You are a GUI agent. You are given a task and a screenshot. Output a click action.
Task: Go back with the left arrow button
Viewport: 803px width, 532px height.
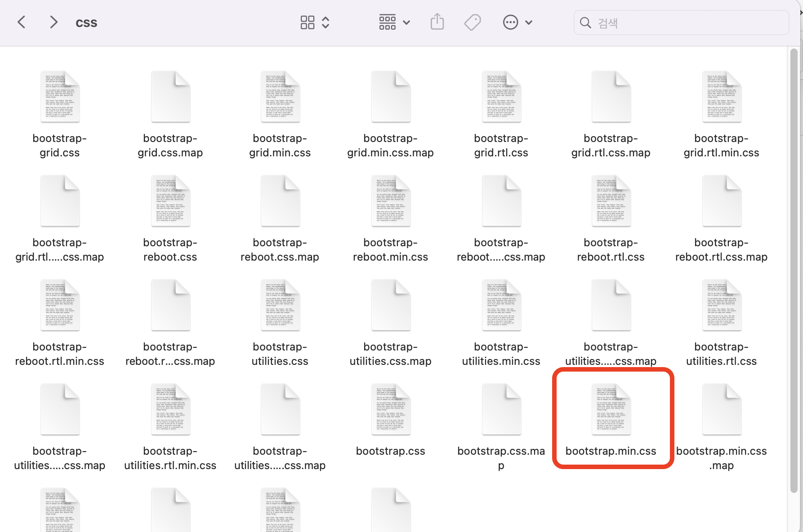[x=21, y=22]
